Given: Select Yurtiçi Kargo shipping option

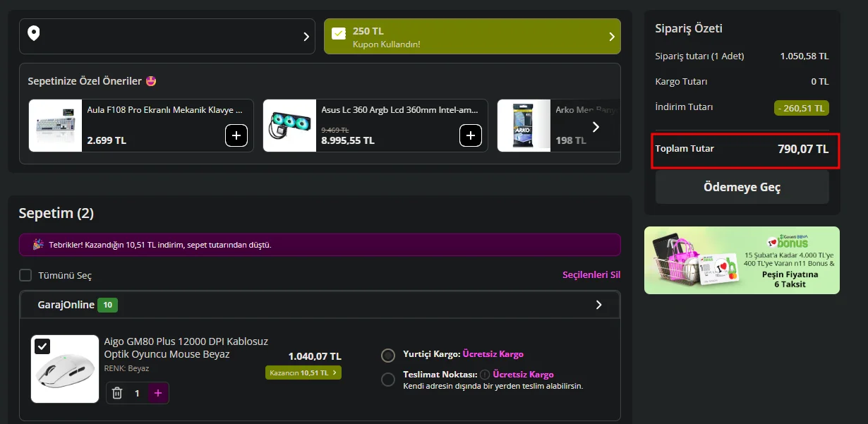Looking at the screenshot, I should [388, 355].
